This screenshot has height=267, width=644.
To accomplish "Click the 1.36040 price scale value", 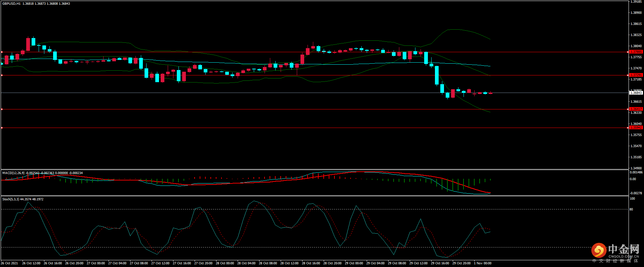I will tap(636, 124).
